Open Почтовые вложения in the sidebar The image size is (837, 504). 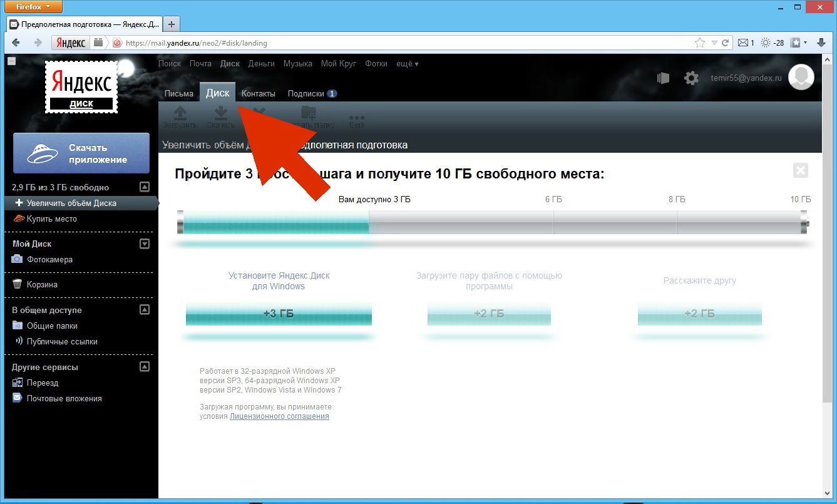pyautogui.click(x=57, y=398)
